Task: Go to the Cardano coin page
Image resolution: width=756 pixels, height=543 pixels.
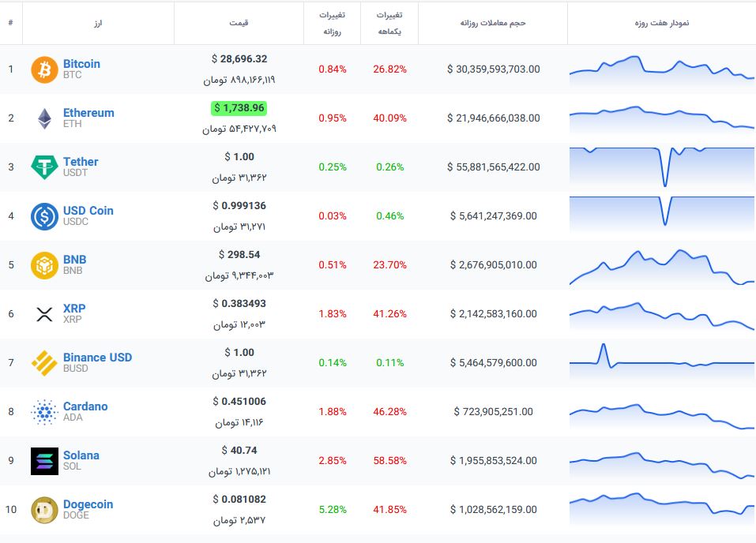Action: [x=85, y=406]
